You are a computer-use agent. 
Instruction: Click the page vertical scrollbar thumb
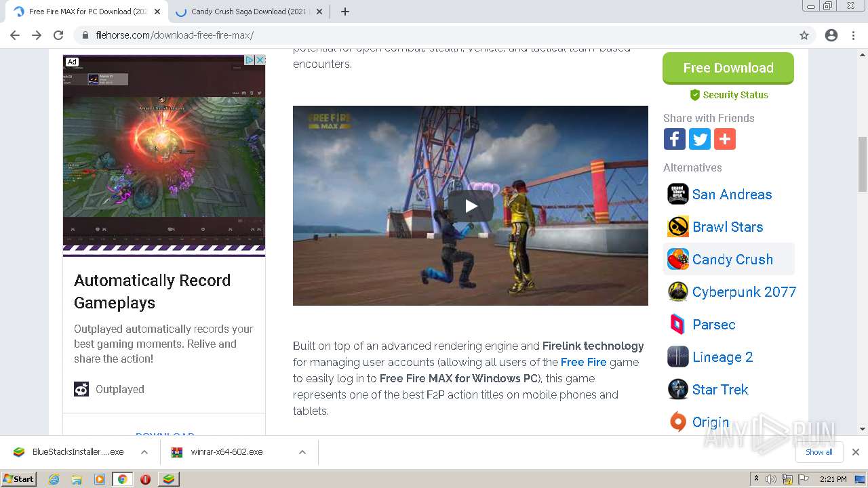[863, 163]
